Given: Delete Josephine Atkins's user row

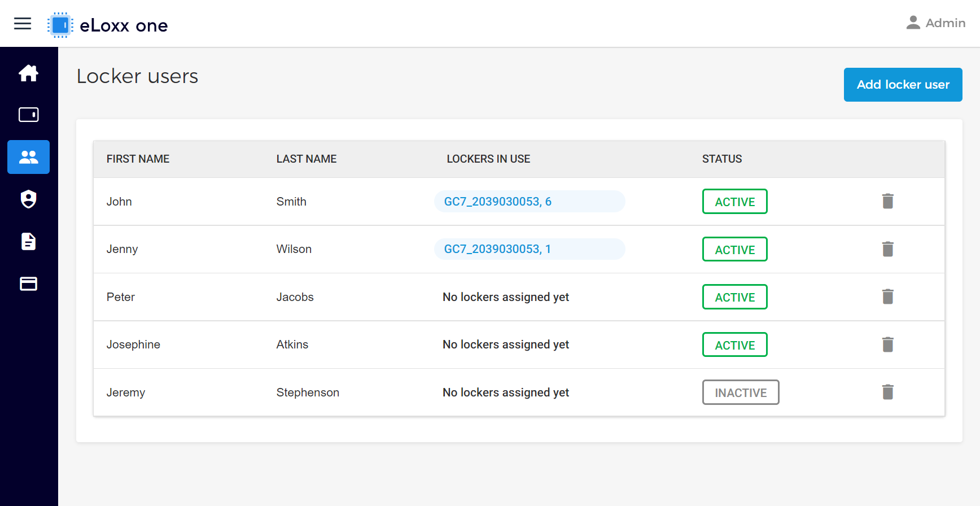Looking at the screenshot, I should pyautogui.click(x=887, y=344).
